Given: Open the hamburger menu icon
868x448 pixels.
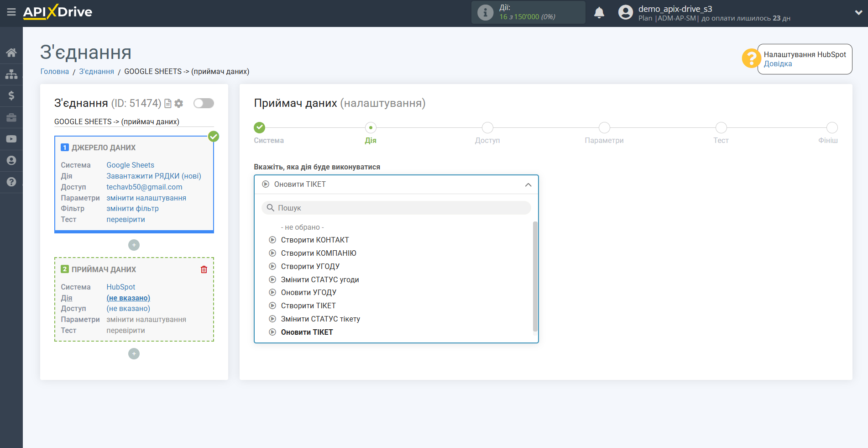Looking at the screenshot, I should tap(11, 12).
